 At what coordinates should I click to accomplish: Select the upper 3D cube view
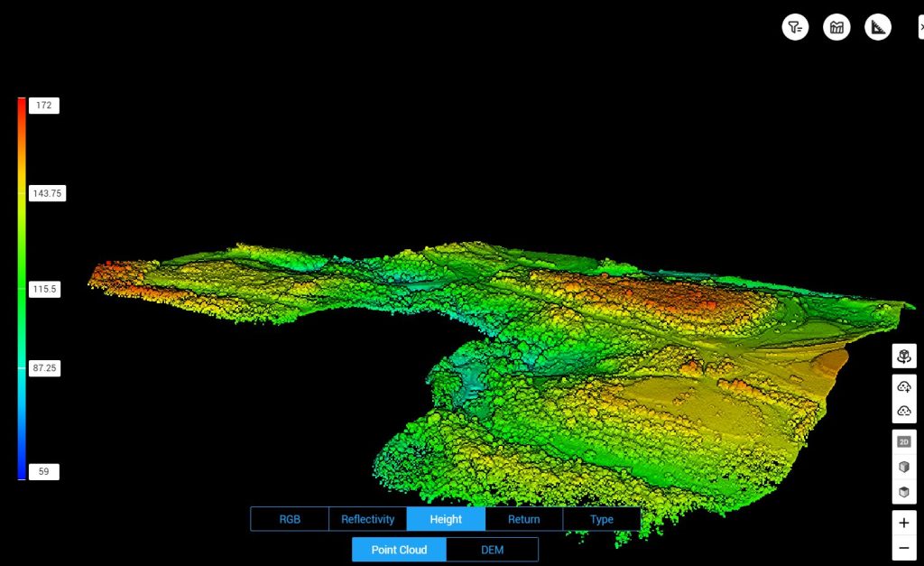coord(903,467)
